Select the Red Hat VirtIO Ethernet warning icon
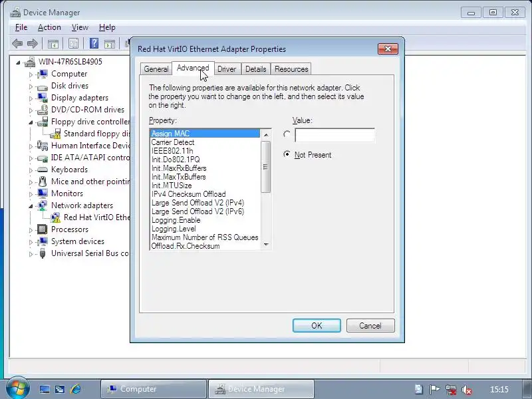The height and width of the screenshot is (399, 532). [x=55, y=217]
